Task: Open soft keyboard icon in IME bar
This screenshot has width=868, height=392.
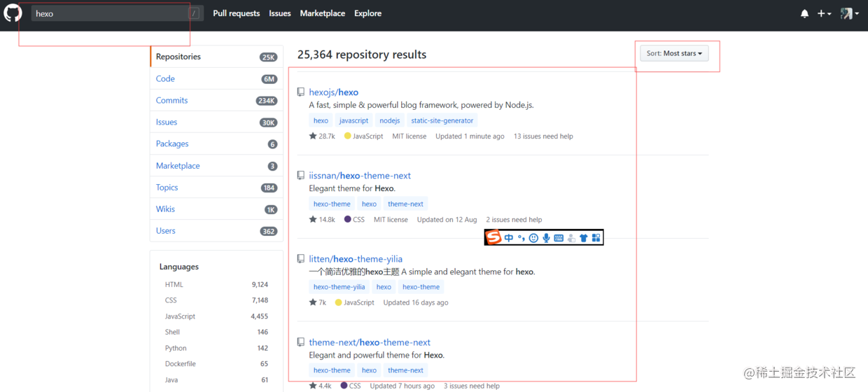Action: tap(559, 238)
